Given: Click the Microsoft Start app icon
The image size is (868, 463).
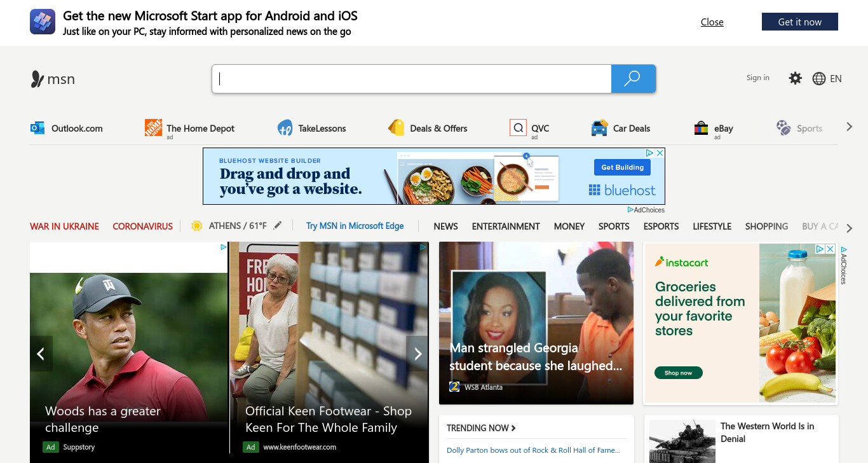Looking at the screenshot, I should 43,22.
